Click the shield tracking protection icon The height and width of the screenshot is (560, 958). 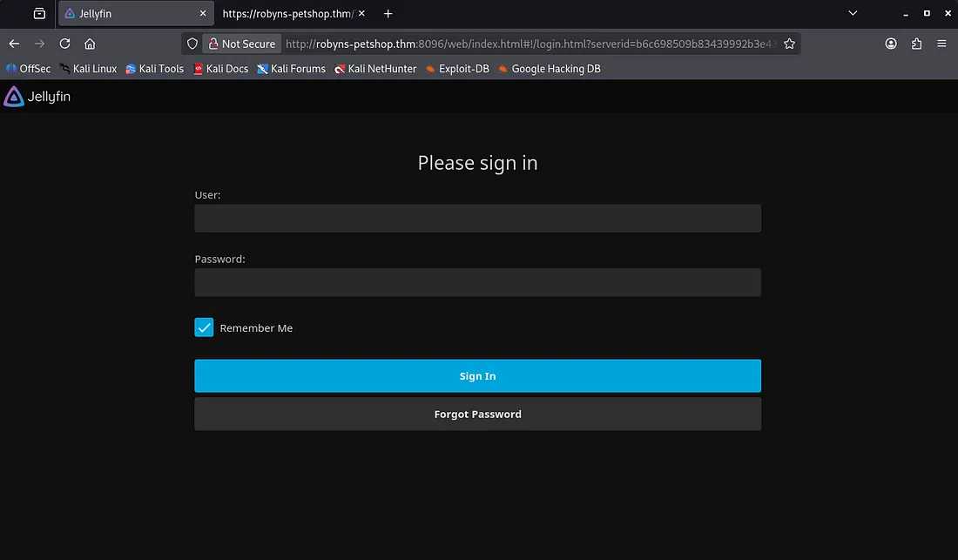[x=192, y=44]
